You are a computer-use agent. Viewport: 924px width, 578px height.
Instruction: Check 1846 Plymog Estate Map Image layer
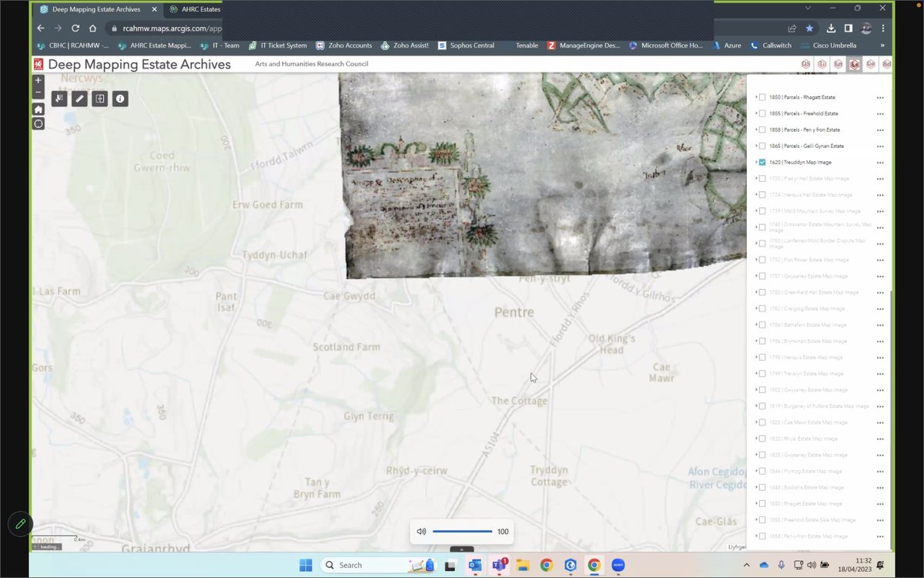tap(762, 471)
